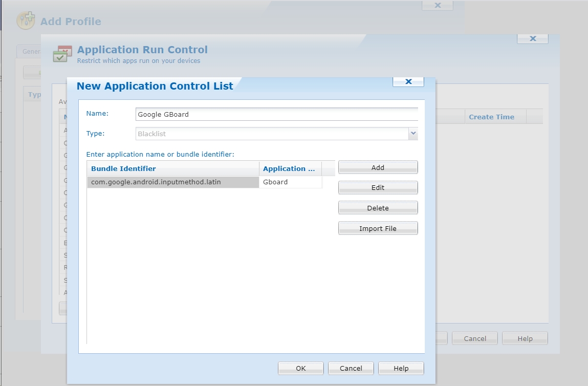Delete the selected bundle identifier entry
588x386 pixels.
coord(378,208)
